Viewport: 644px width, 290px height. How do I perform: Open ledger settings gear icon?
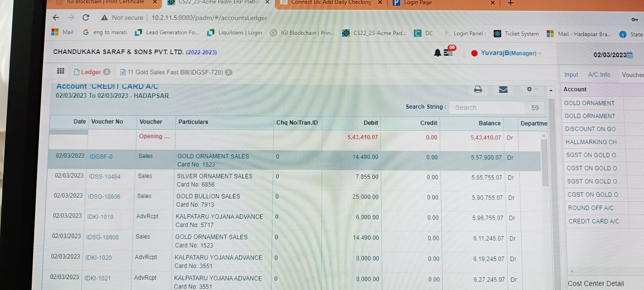(529, 89)
